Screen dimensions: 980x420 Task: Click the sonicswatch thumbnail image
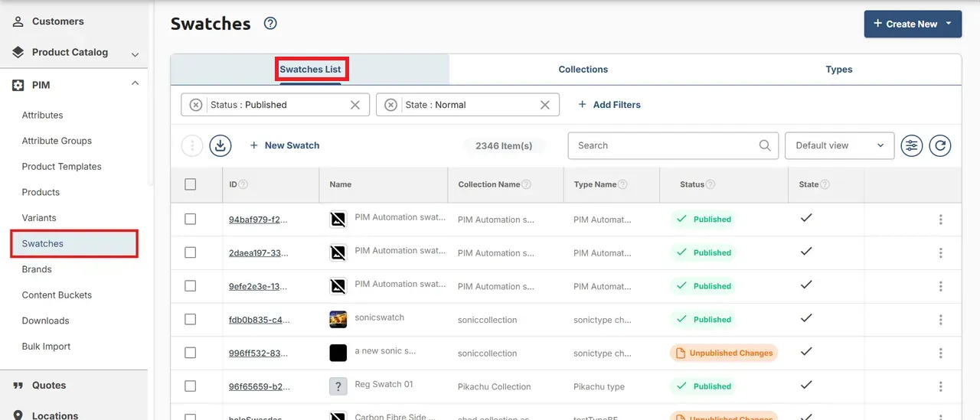pos(338,320)
